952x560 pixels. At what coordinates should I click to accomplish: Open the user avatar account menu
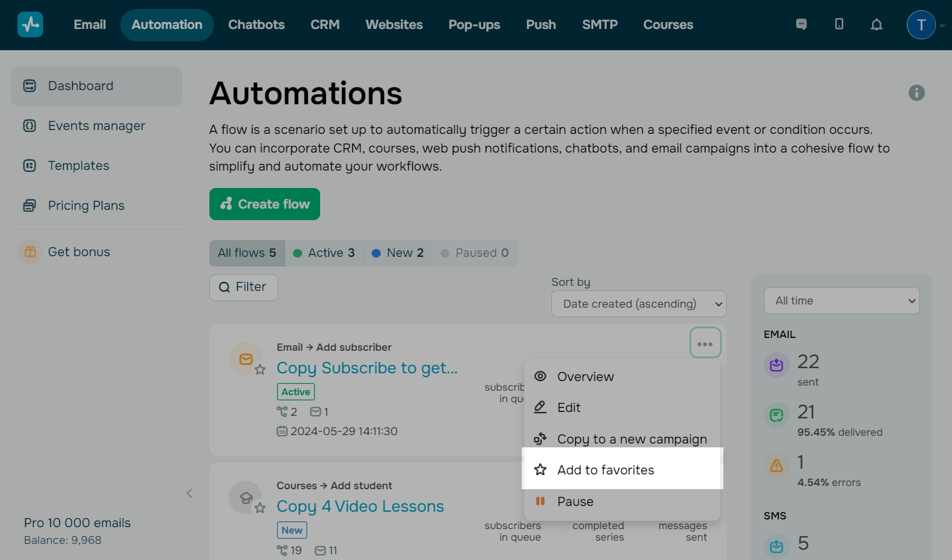click(x=921, y=24)
